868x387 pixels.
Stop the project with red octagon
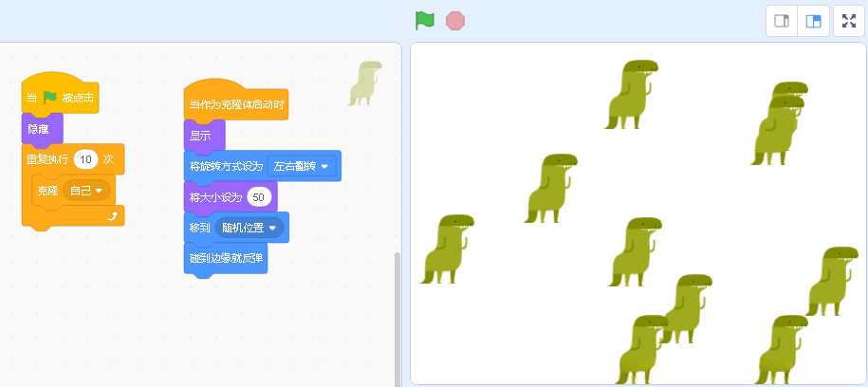tap(455, 21)
